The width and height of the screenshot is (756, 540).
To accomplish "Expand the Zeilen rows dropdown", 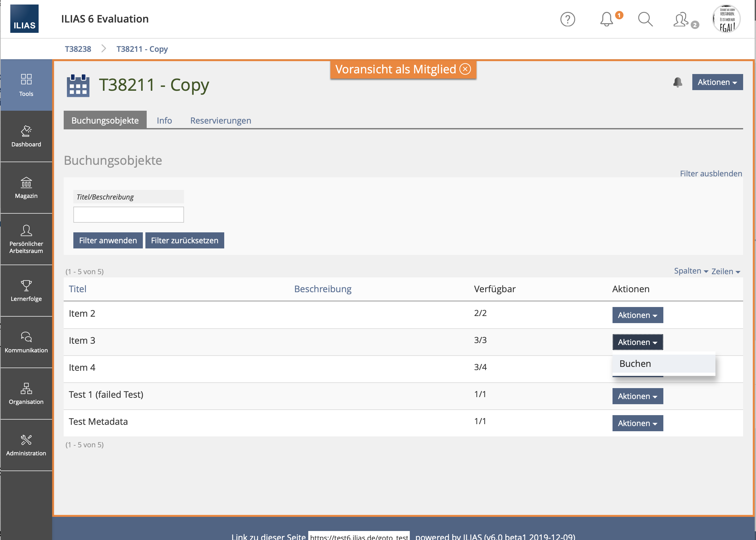I will [x=725, y=271].
